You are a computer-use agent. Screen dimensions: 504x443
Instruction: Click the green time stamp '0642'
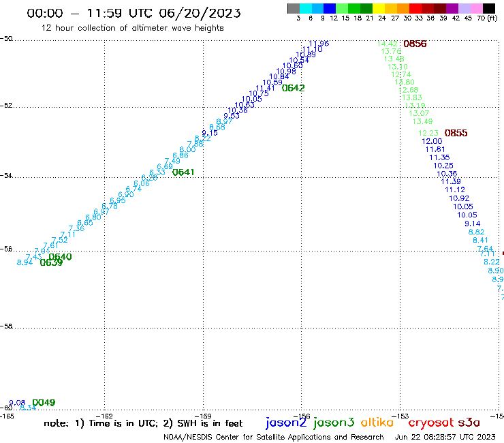pyautogui.click(x=293, y=88)
